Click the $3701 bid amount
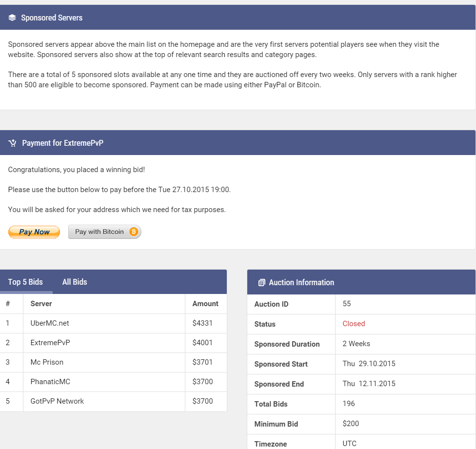Viewport: 476px width, 449px height. (x=202, y=362)
